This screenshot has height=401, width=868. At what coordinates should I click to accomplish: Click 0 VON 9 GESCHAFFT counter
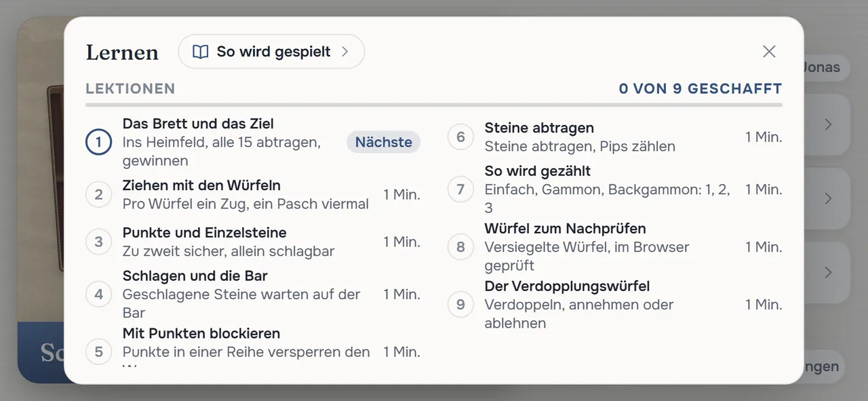pyautogui.click(x=701, y=89)
